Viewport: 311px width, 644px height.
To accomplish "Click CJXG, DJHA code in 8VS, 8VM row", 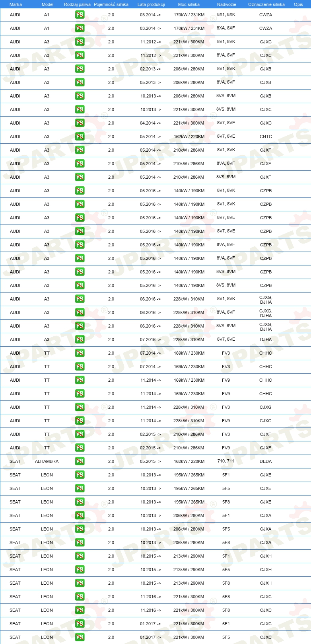I will (x=266, y=327).
